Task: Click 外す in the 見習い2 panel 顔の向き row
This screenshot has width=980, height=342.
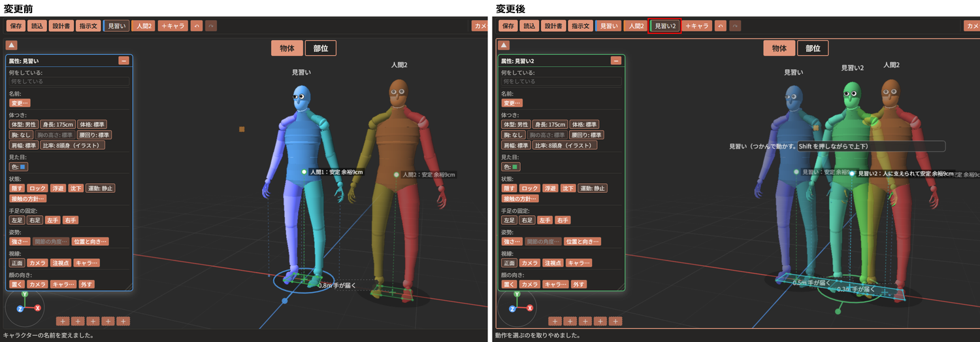Action: (x=578, y=284)
